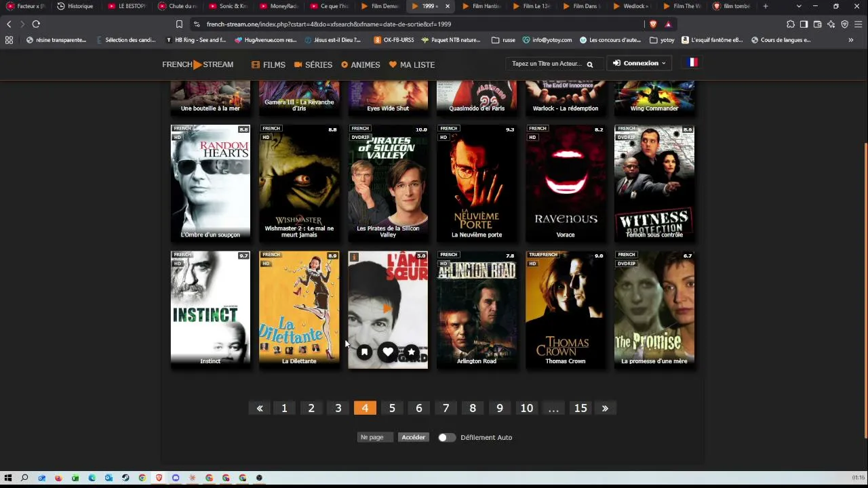This screenshot has height=488, width=868.
Task: Click the Accéder button
Action: (413, 437)
